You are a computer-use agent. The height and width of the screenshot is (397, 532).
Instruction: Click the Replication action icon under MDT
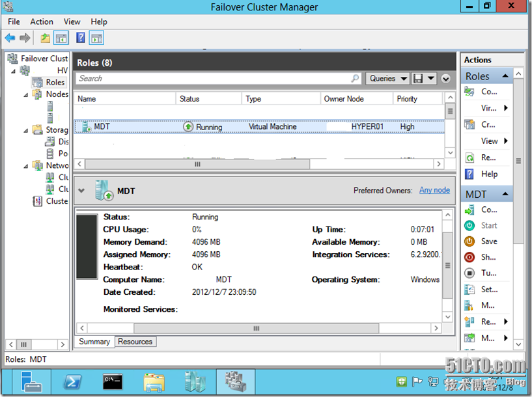[469, 322]
